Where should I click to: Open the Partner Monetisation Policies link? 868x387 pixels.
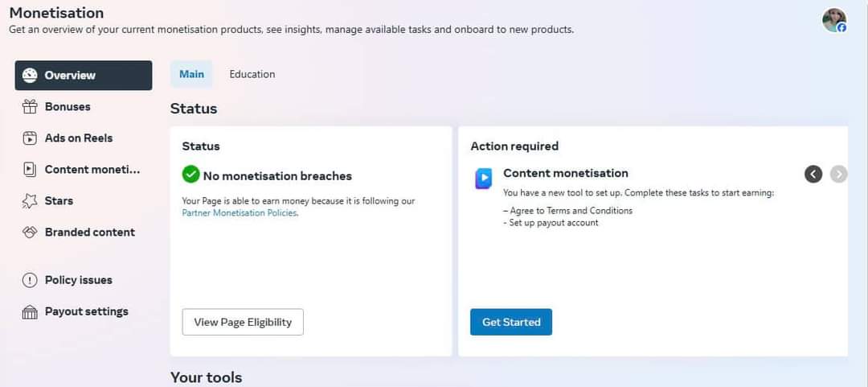[x=240, y=213]
